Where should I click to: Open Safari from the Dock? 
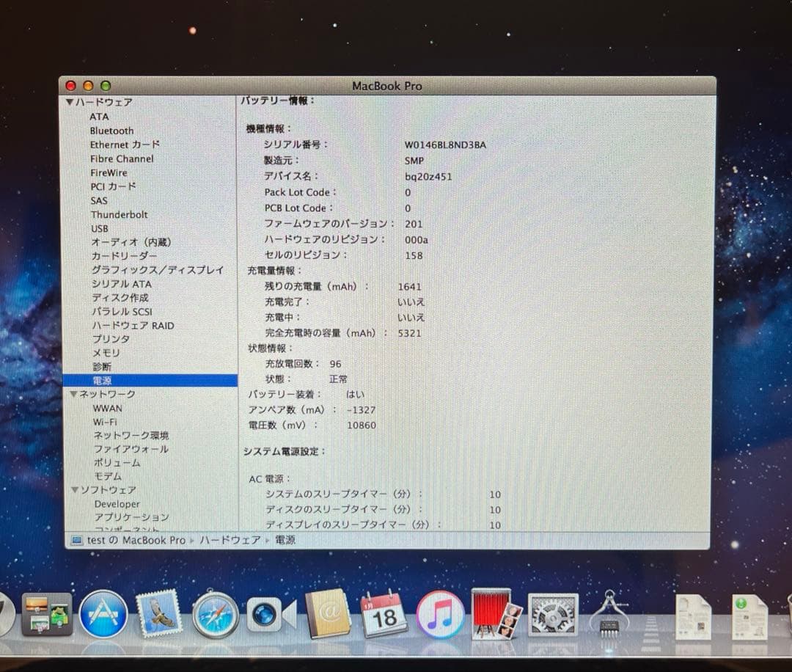(216, 616)
